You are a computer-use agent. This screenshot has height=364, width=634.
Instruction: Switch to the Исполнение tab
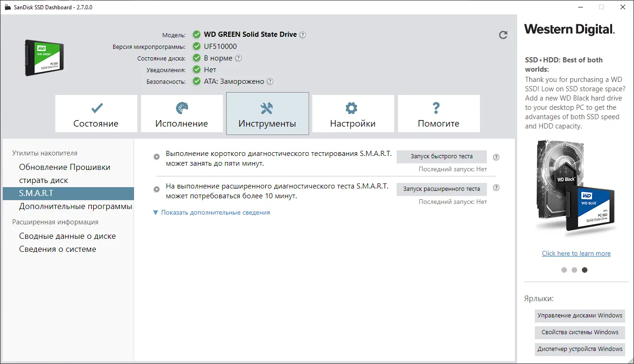coord(182,114)
